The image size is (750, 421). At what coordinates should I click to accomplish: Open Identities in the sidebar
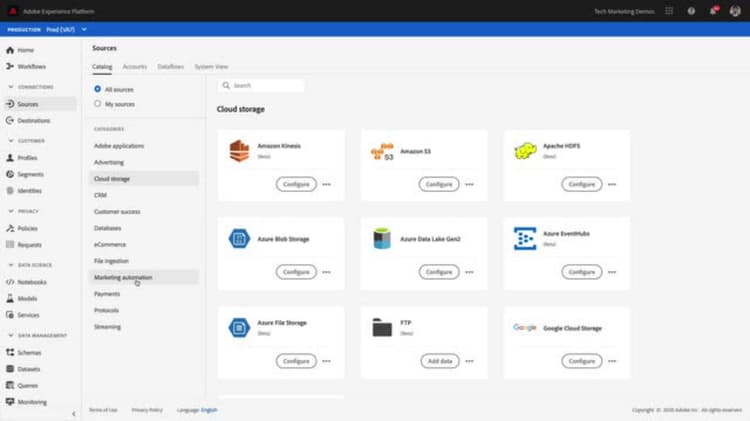point(24,191)
